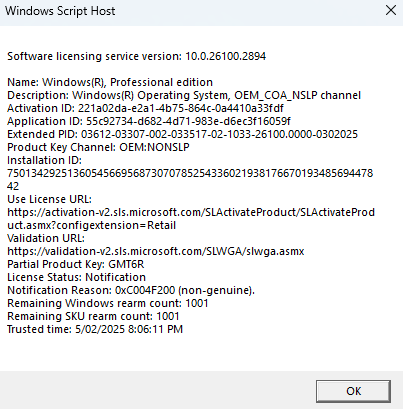
Task: Click the OK button
Action: (x=353, y=391)
